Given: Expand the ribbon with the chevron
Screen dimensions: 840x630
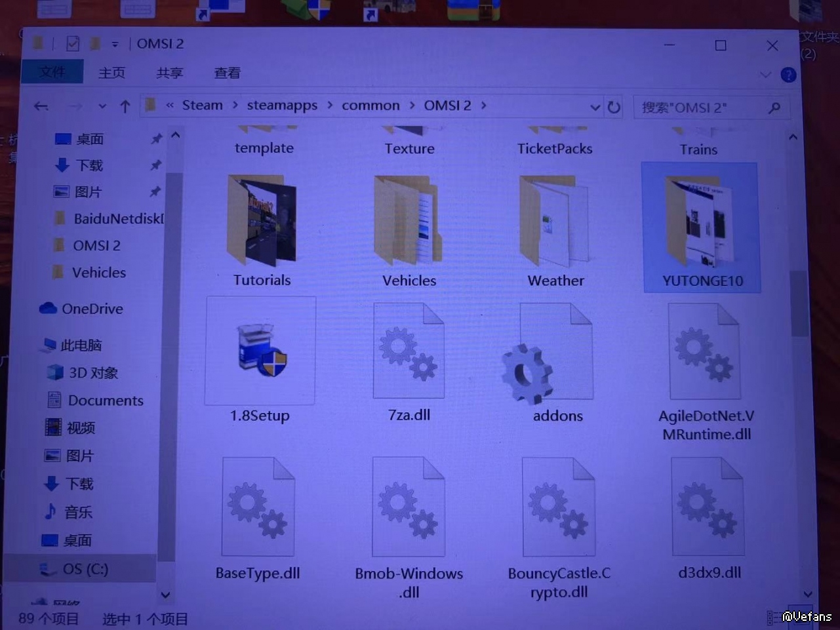Looking at the screenshot, I should click(x=765, y=75).
